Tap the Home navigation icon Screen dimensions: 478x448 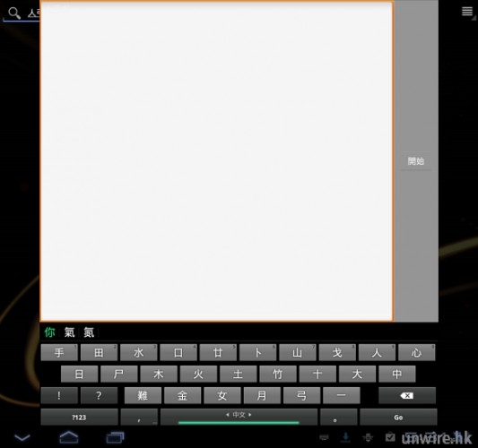[69, 437]
